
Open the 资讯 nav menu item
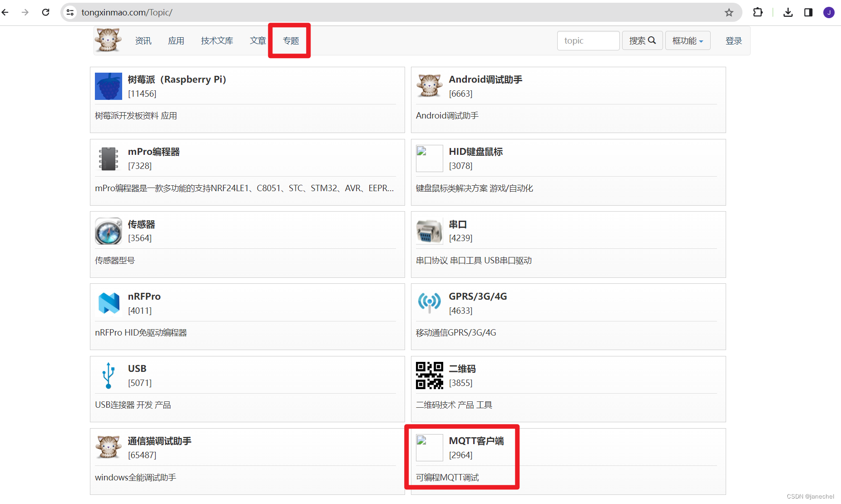(x=143, y=41)
